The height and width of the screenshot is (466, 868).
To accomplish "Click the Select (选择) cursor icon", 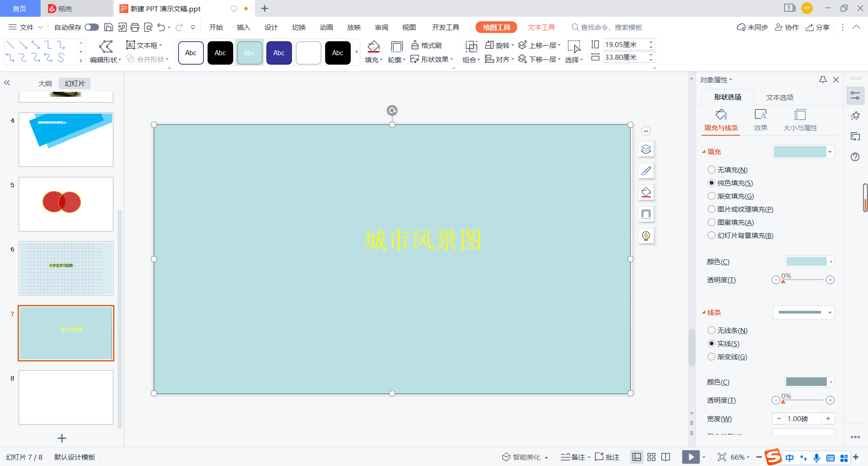I will (574, 47).
